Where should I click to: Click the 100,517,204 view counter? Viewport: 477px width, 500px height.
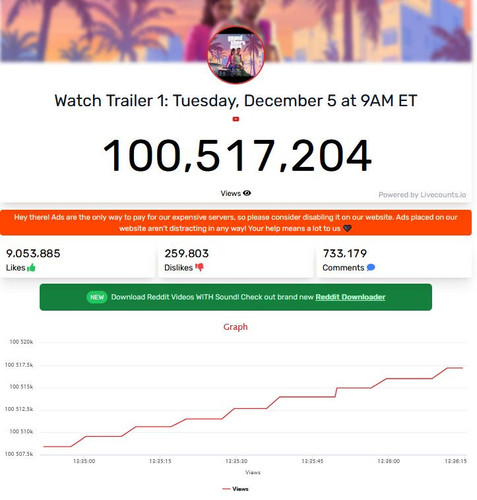(x=237, y=156)
